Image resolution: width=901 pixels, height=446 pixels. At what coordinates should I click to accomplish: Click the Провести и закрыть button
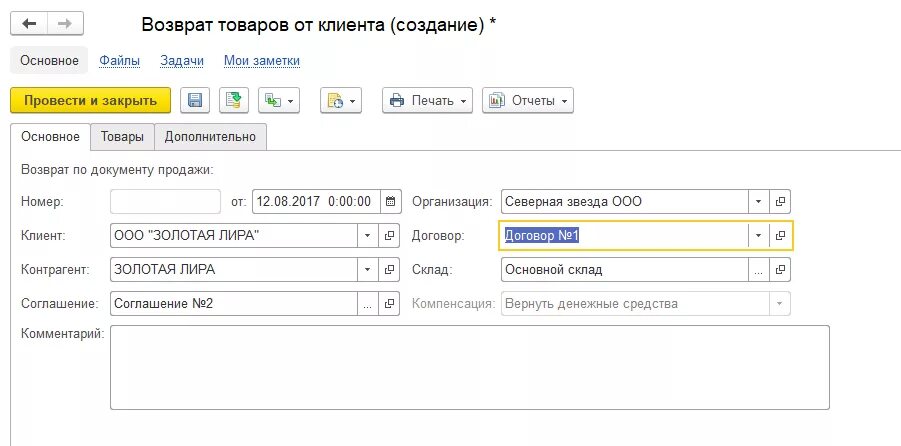(x=91, y=101)
